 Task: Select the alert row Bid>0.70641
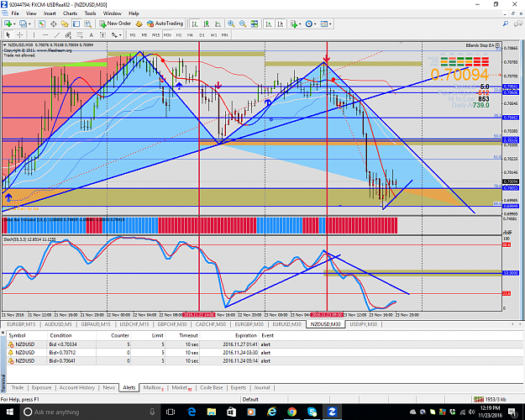click(265, 360)
